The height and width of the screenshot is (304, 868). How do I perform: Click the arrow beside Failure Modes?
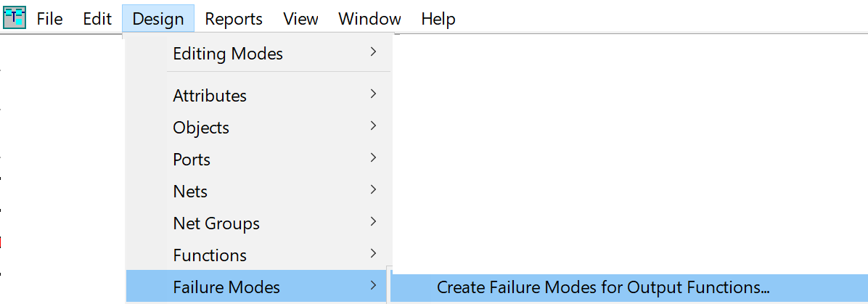click(374, 286)
